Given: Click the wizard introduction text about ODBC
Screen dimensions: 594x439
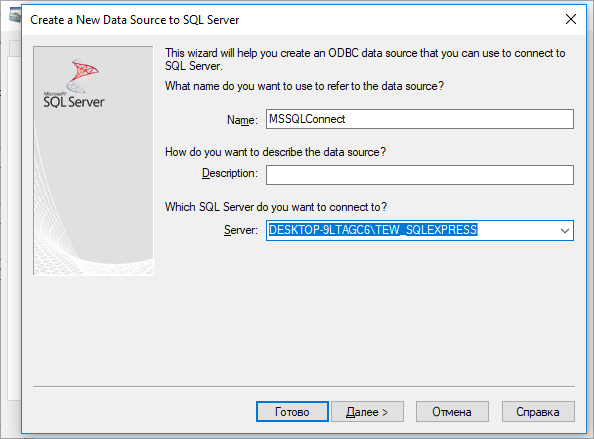Looking at the screenshot, I should pyautogui.click(x=365, y=59).
